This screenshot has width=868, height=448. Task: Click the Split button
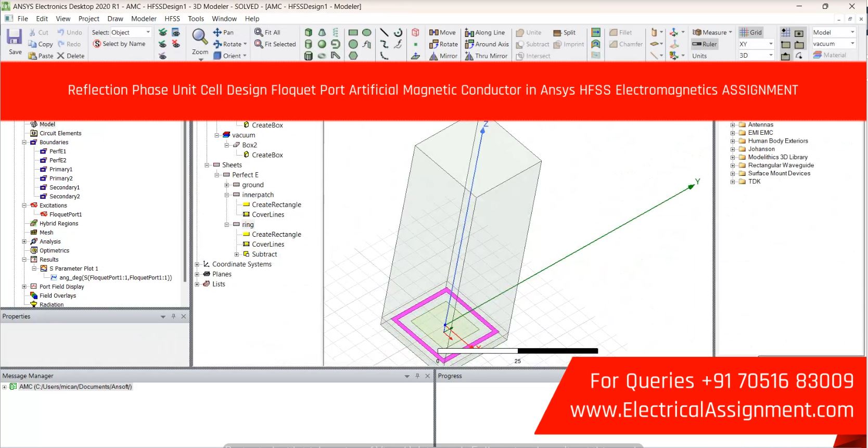tap(564, 32)
